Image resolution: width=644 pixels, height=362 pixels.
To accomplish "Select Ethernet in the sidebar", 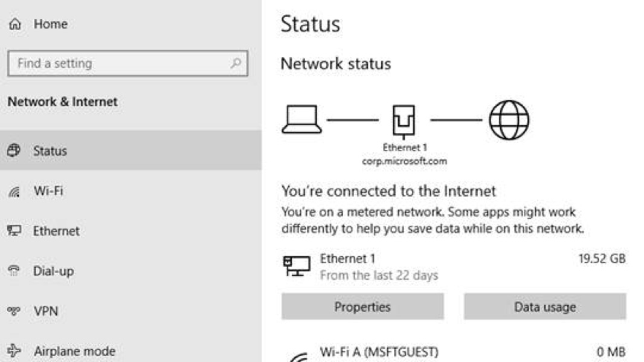I will coord(56,231).
